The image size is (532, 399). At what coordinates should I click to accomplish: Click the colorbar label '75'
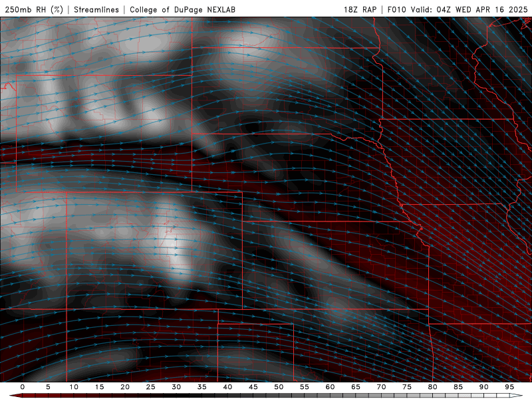coord(406,387)
